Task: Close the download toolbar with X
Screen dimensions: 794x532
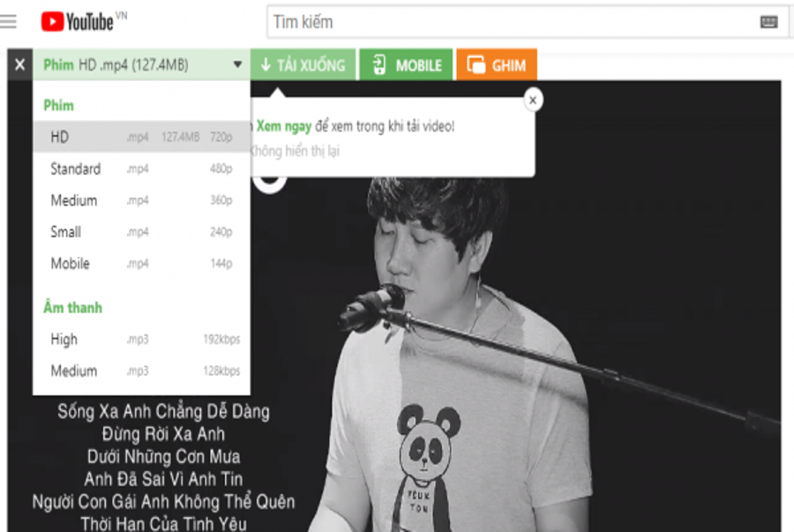Action: pyautogui.click(x=19, y=65)
